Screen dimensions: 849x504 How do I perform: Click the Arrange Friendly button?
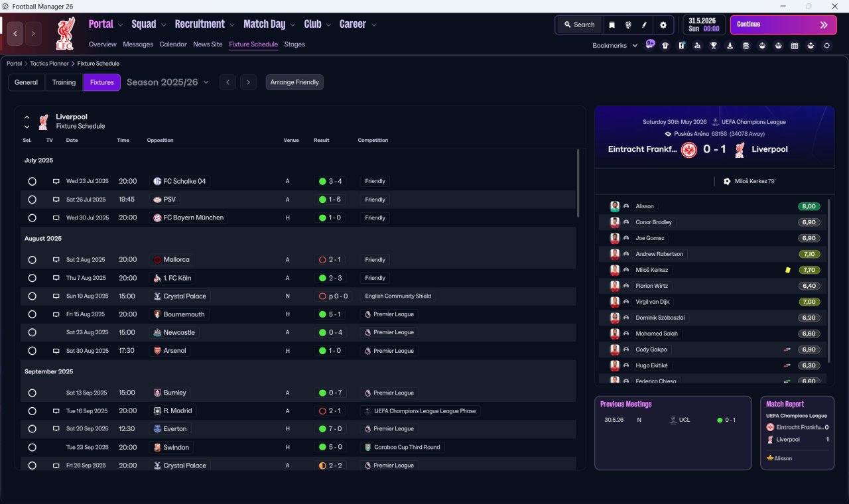tap(294, 82)
